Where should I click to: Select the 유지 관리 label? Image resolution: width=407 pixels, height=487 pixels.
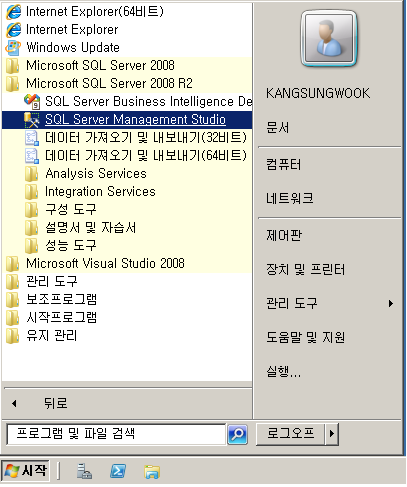pos(52,336)
